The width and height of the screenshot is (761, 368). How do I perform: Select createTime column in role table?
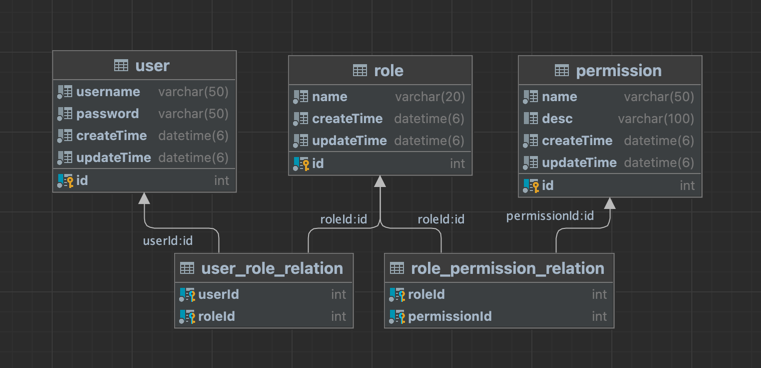click(380, 119)
